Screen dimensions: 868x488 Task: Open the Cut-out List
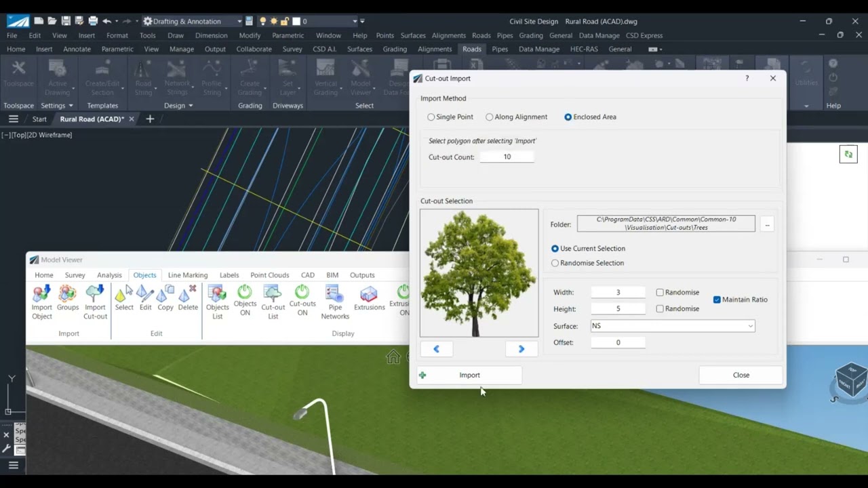point(273,302)
